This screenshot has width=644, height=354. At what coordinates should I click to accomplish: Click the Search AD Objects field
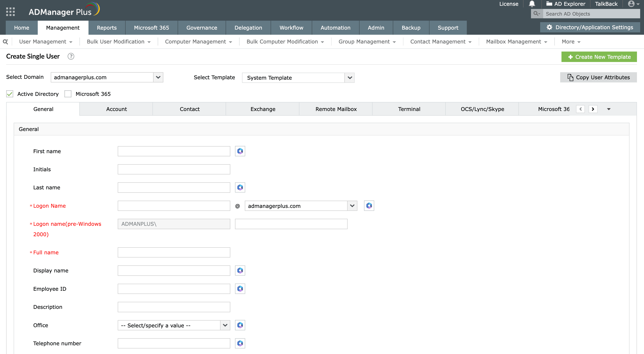point(592,14)
